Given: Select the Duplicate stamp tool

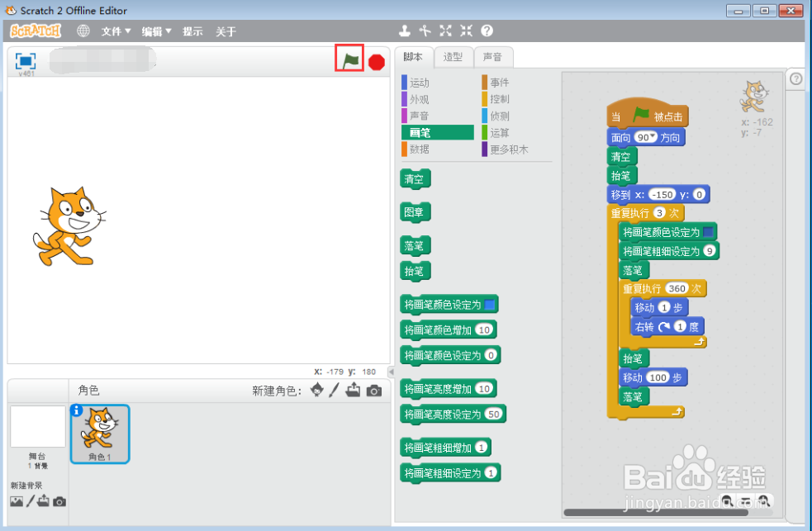Looking at the screenshot, I should click(x=405, y=31).
